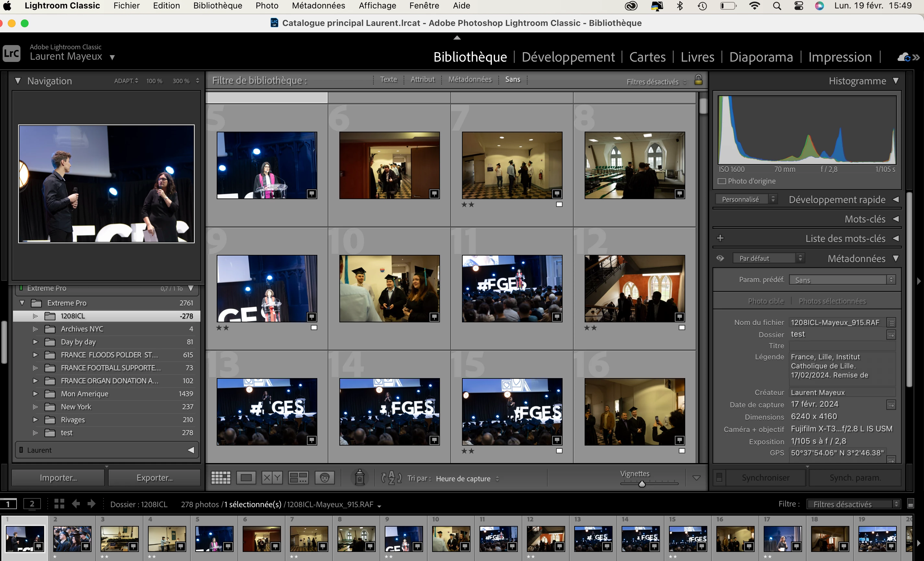
Task: Open Param. prédéf. Sans dropdown
Action: pos(842,280)
